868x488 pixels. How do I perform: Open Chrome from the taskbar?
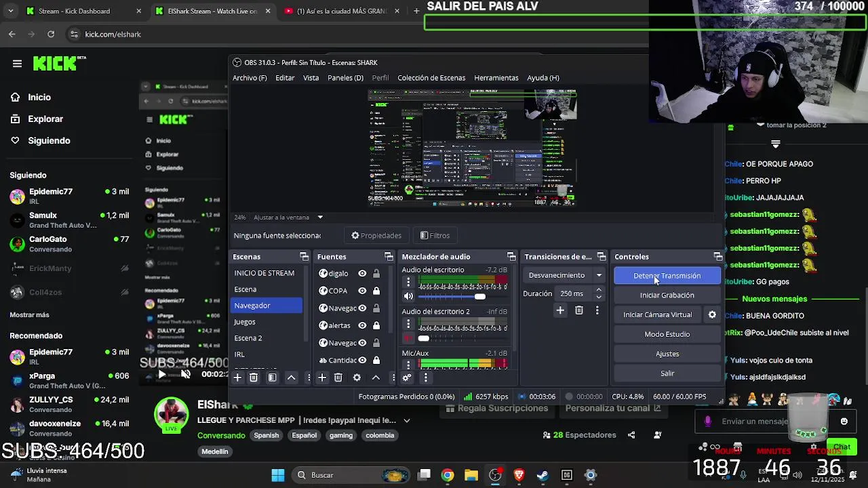click(x=448, y=475)
